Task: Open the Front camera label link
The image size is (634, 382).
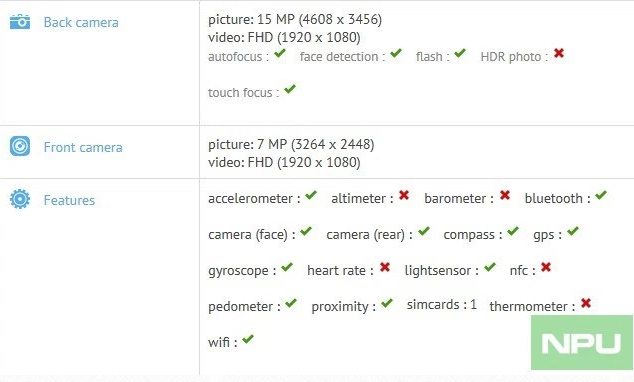Action: pos(83,147)
